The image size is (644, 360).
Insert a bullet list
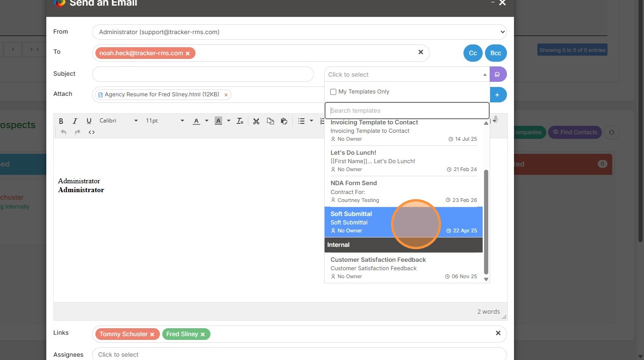coord(302,121)
